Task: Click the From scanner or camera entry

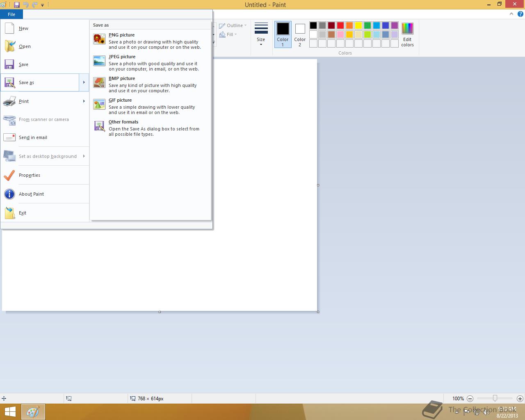Action: tap(45, 119)
